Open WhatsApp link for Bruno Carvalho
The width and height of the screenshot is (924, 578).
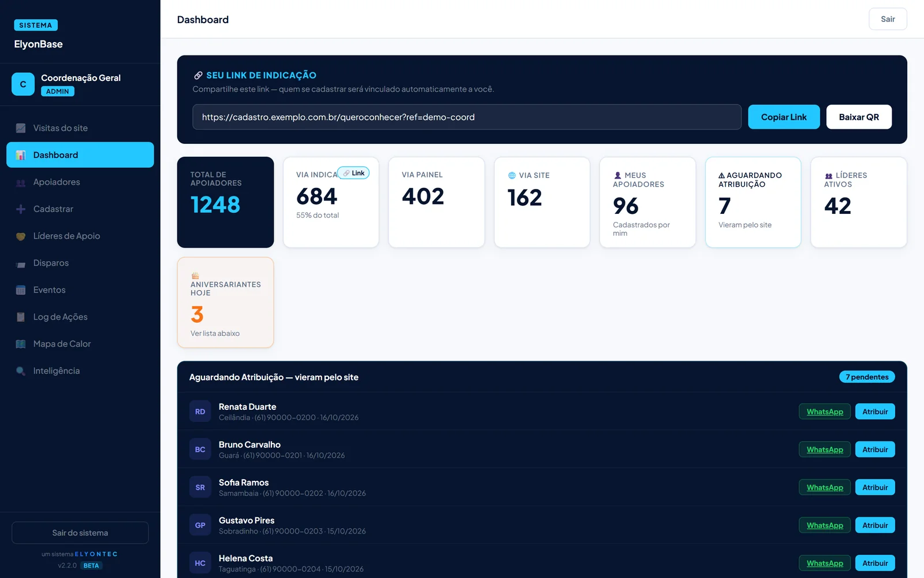pos(825,450)
